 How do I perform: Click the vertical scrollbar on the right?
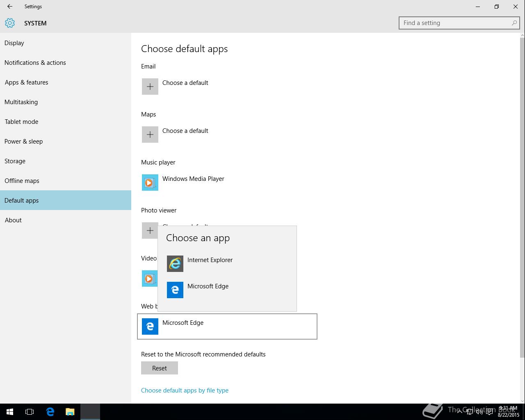click(x=522, y=197)
